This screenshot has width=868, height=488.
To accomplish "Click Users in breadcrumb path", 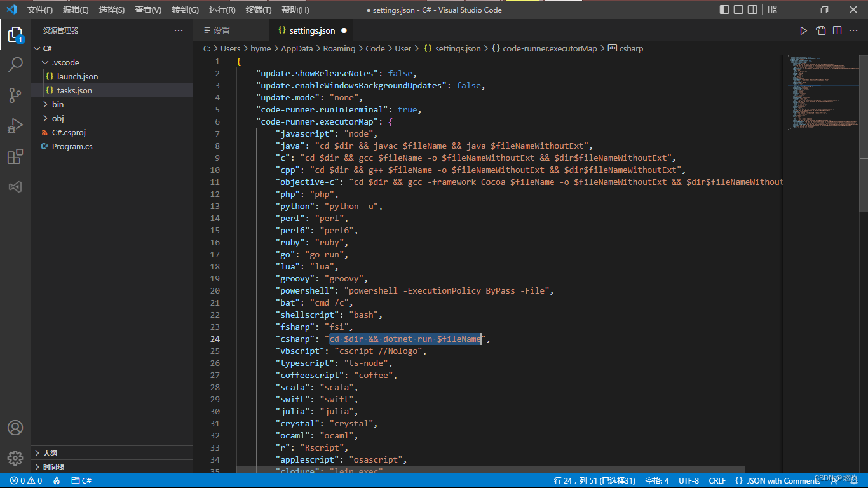I will pyautogui.click(x=230, y=48).
